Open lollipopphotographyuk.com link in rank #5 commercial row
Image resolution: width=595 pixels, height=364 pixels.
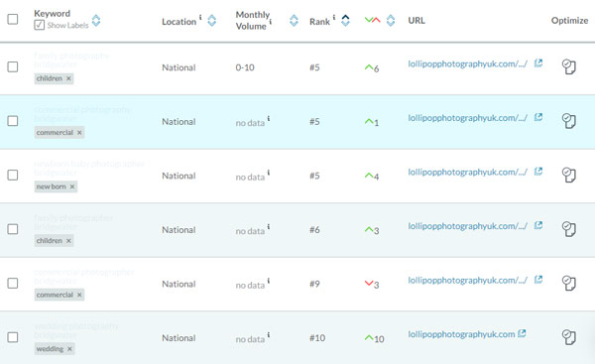[x=467, y=118]
